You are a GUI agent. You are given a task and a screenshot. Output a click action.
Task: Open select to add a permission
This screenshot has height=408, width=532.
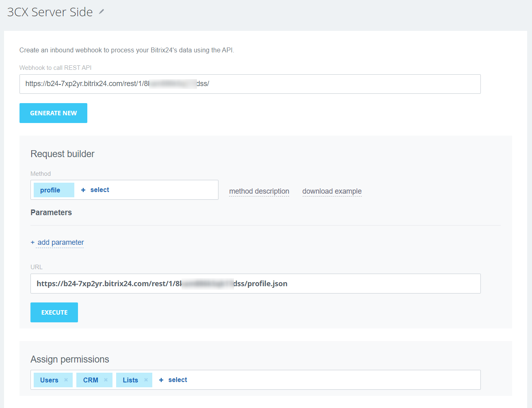(173, 380)
